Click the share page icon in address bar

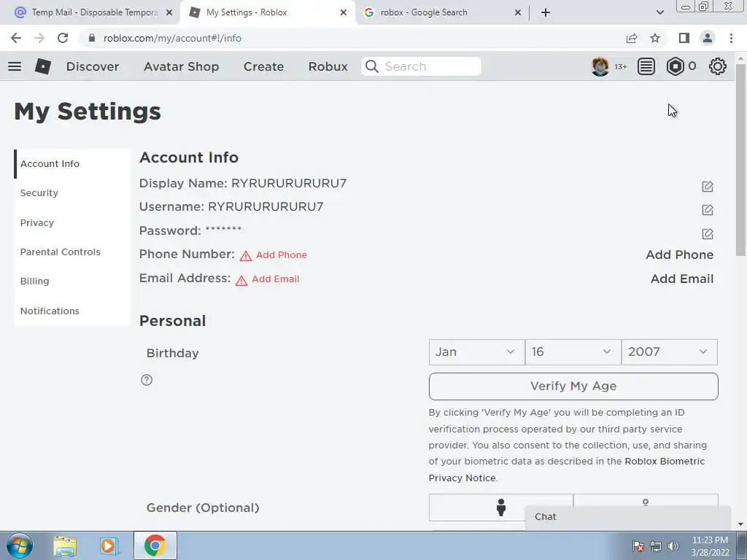point(632,38)
